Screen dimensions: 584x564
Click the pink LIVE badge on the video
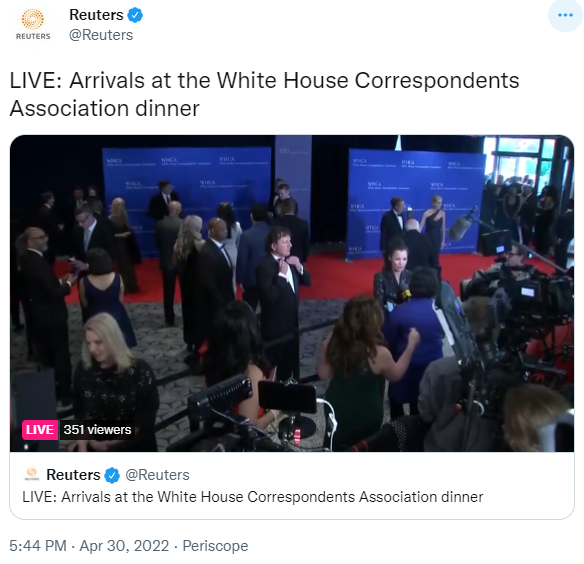click(x=40, y=430)
